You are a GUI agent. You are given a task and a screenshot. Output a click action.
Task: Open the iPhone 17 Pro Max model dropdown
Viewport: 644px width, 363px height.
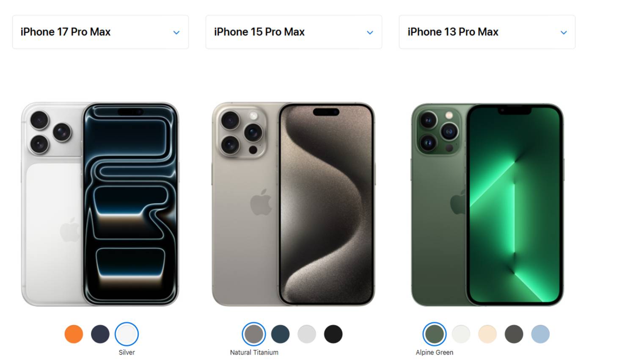pos(100,32)
